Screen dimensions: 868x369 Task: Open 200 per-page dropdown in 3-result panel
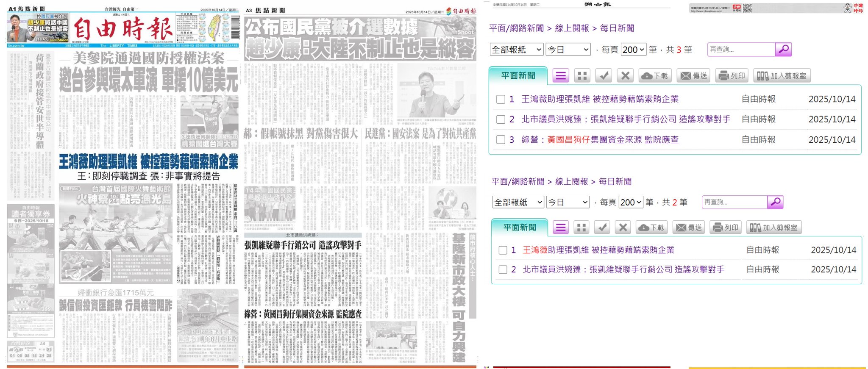[634, 50]
